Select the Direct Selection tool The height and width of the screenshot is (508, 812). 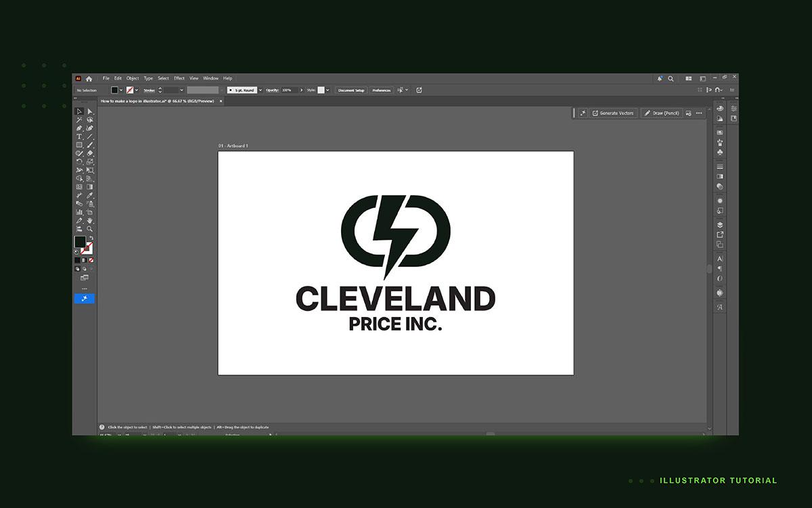[90, 111]
